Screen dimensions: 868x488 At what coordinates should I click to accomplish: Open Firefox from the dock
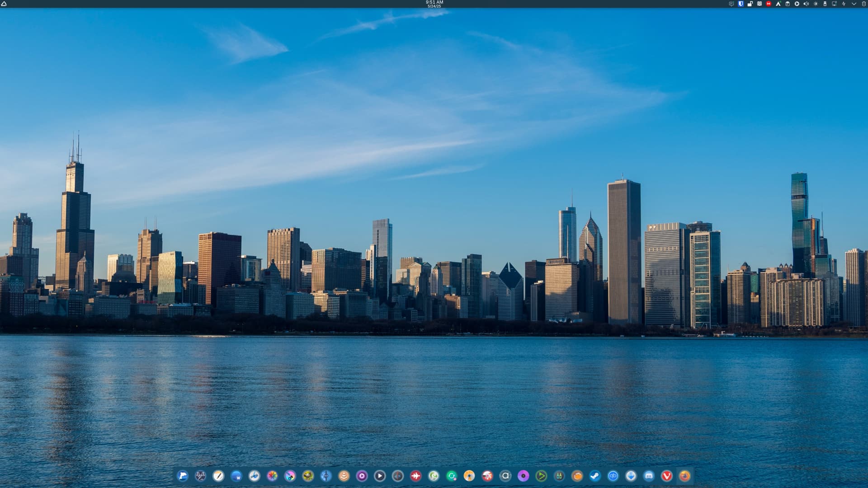click(x=684, y=476)
